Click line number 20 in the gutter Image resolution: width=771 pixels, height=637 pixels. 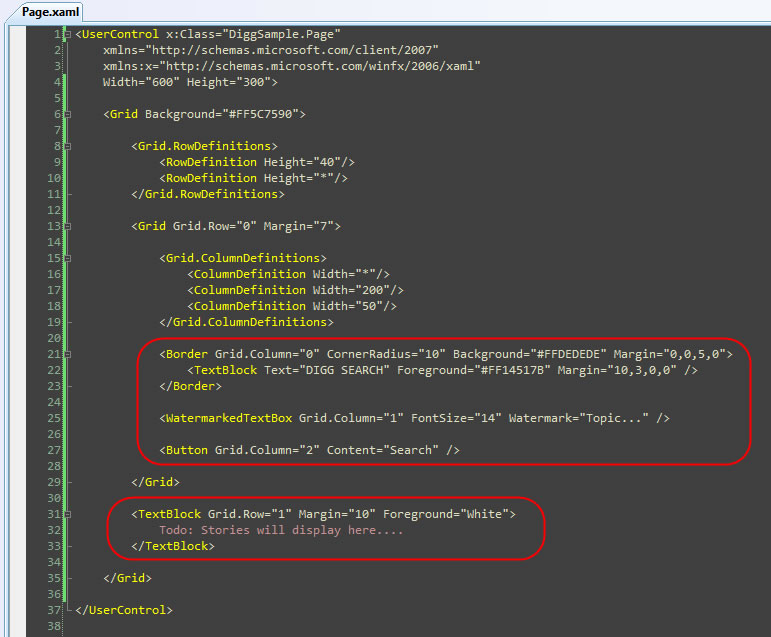click(54, 338)
